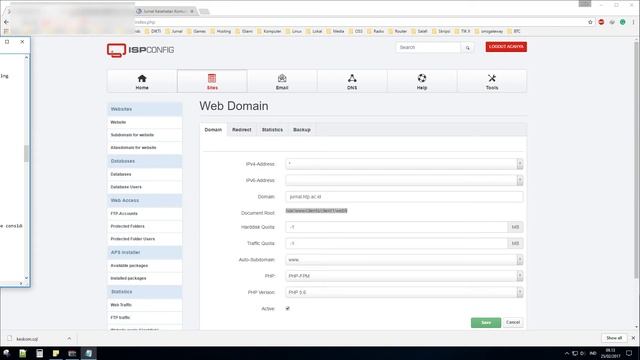
Task: Open the Email module
Action: pos(282,81)
